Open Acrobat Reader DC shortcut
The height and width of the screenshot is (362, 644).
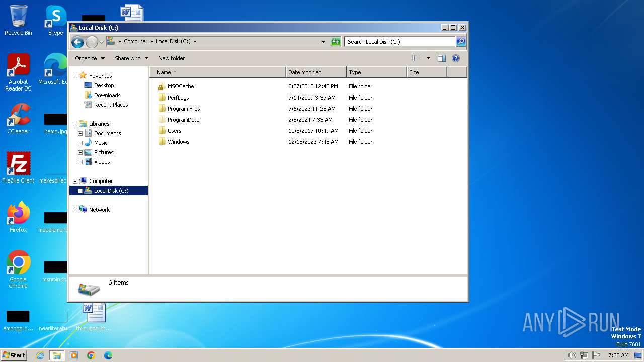(x=18, y=72)
